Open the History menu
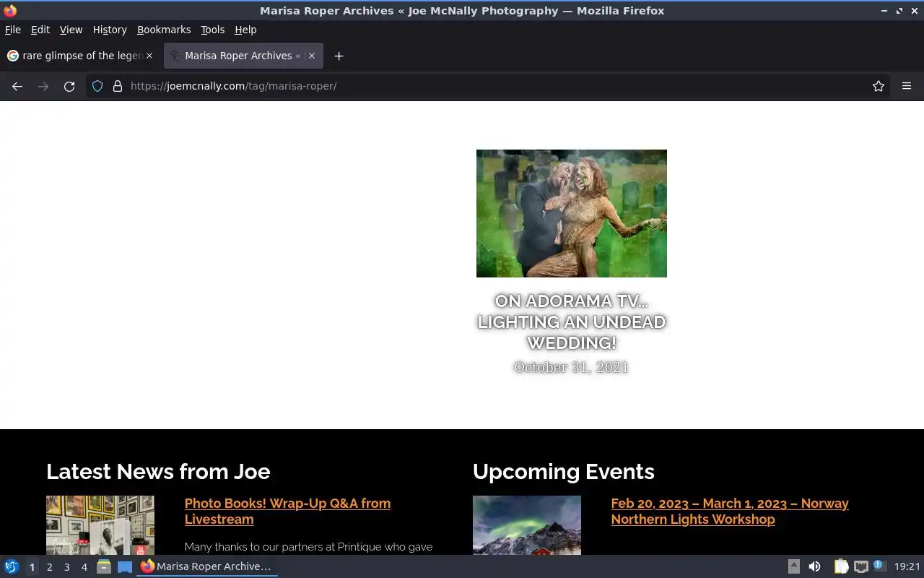 (x=110, y=30)
